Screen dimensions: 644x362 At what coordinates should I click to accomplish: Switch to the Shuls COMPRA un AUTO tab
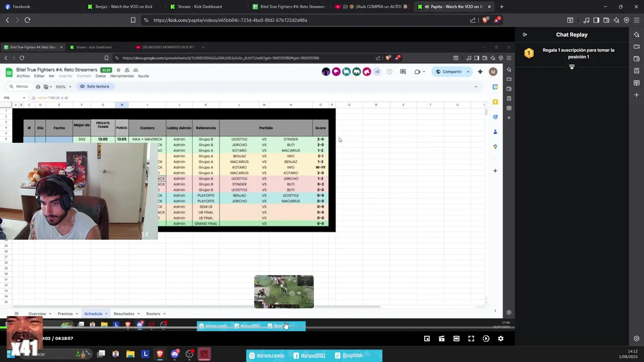point(372,7)
